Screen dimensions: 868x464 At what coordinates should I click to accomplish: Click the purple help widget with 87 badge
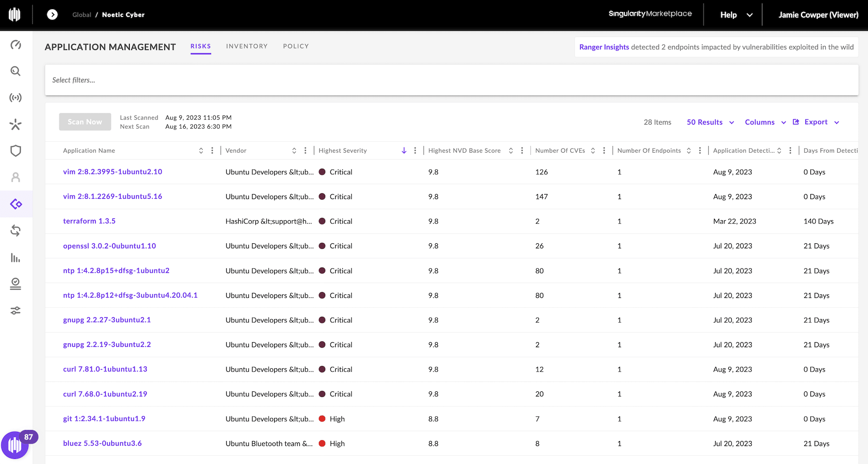pos(15,445)
